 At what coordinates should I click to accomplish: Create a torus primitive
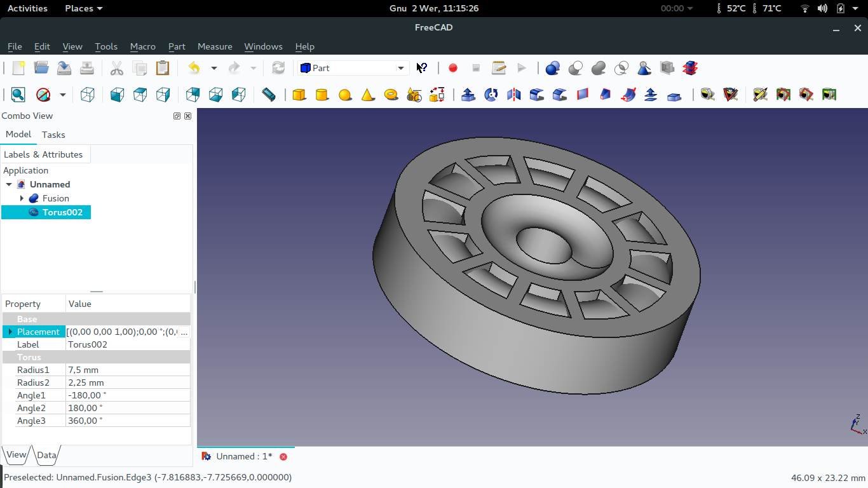click(391, 94)
